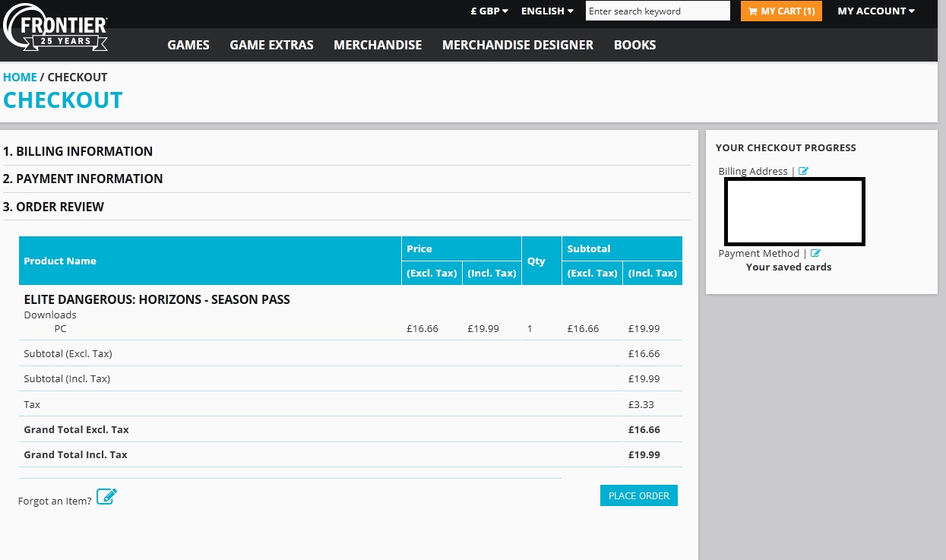Open My Cart (1) button
Viewport: 946px width, 560px height.
(x=781, y=11)
